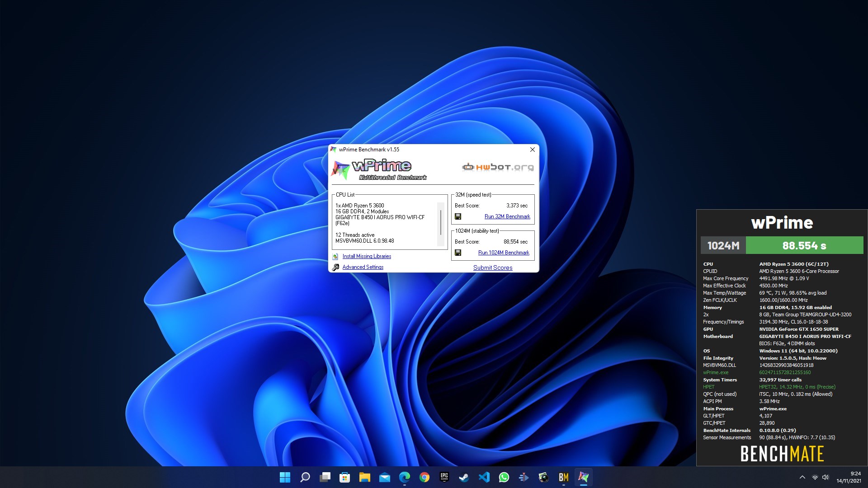Click the 88.554 s result in BenchMate panel

pos(804,245)
